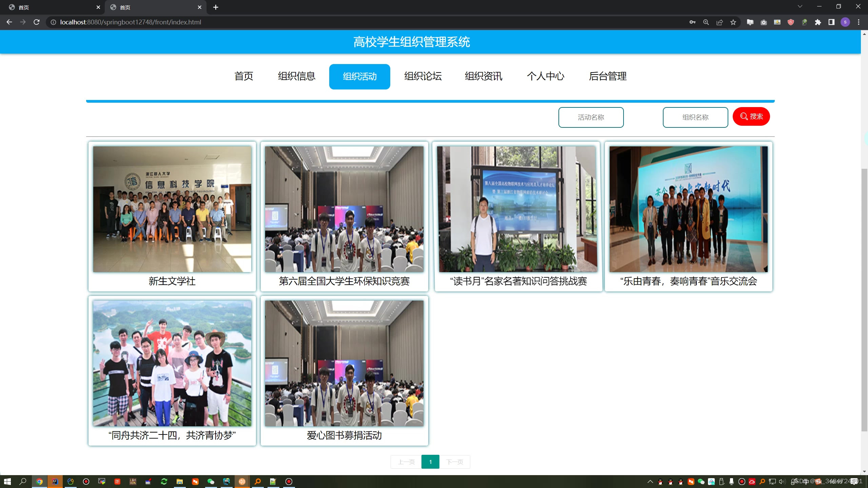Expand the system tray hidden icons arrow
The width and height of the screenshot is (868, 488).
point(650,482)
